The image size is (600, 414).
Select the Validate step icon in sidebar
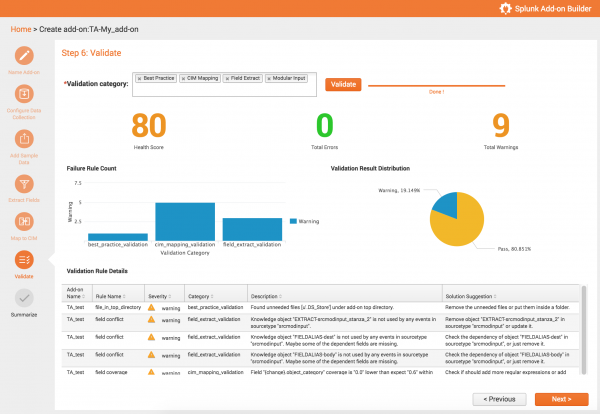point(24,260)
